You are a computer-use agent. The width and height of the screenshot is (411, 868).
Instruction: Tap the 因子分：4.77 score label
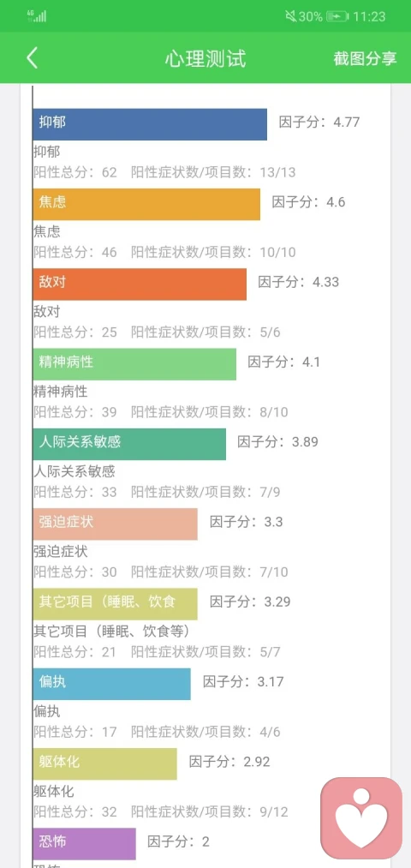(319, 122)
